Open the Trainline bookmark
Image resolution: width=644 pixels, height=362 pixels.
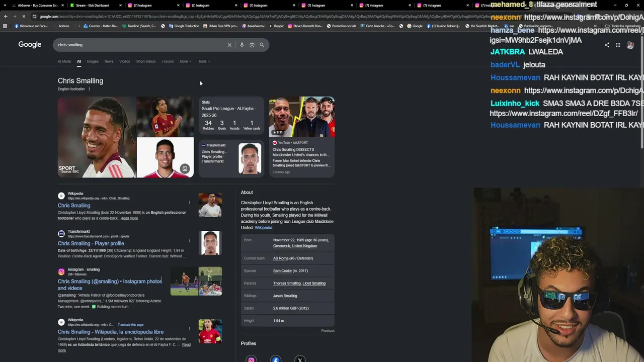point(138,26)
